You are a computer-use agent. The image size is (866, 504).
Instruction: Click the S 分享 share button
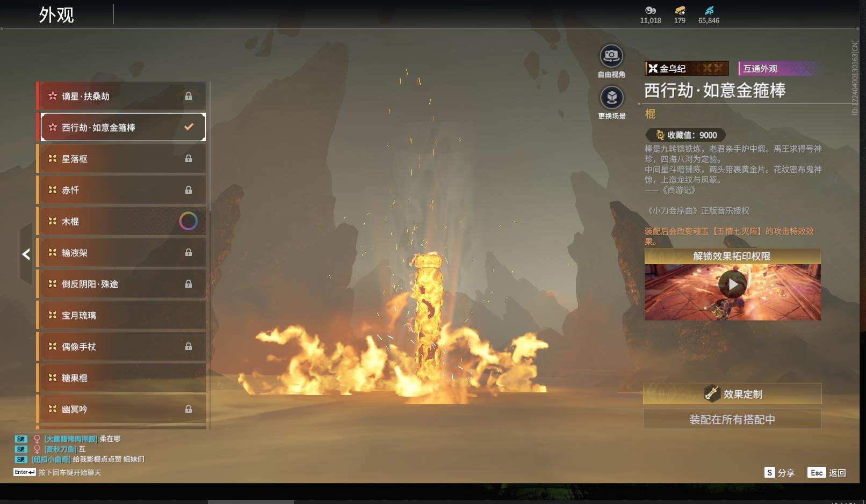[x=780, y=472]
